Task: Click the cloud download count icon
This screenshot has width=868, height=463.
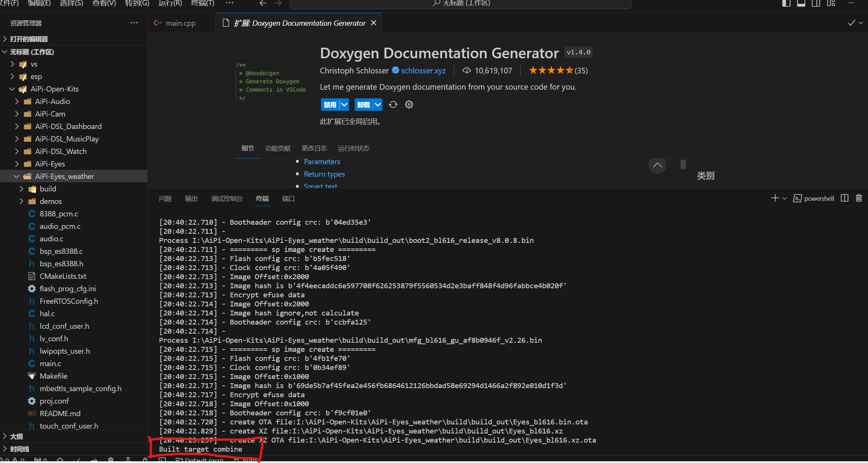Action: coord(467,70)
